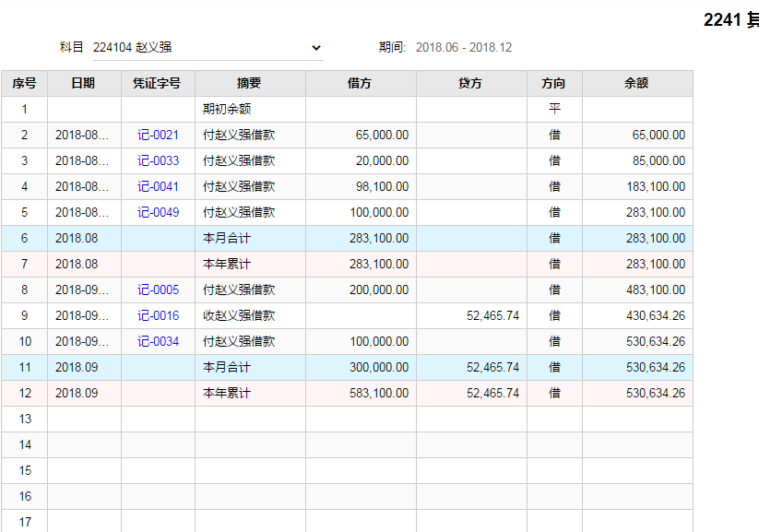This screenshot has width=759, height=532.
Task: Open voucher link 记-0021
Action: click(158, 135)
